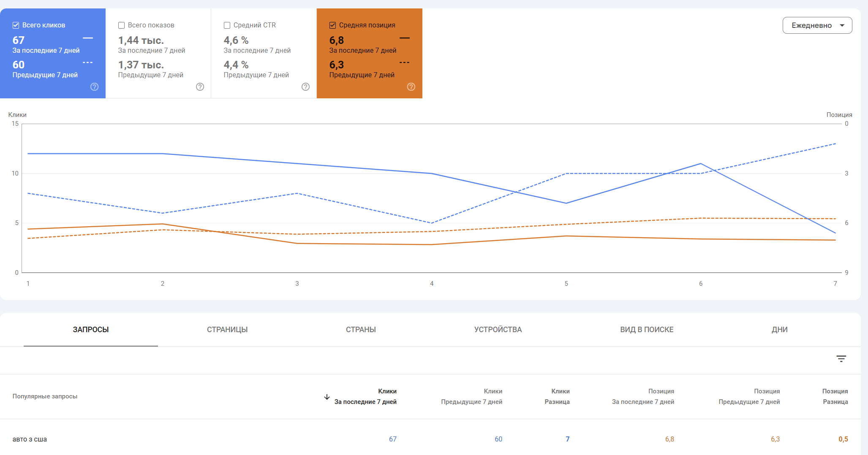
Task: Enable the Всего показов checkbox
Action: click(x=122, y=25)
